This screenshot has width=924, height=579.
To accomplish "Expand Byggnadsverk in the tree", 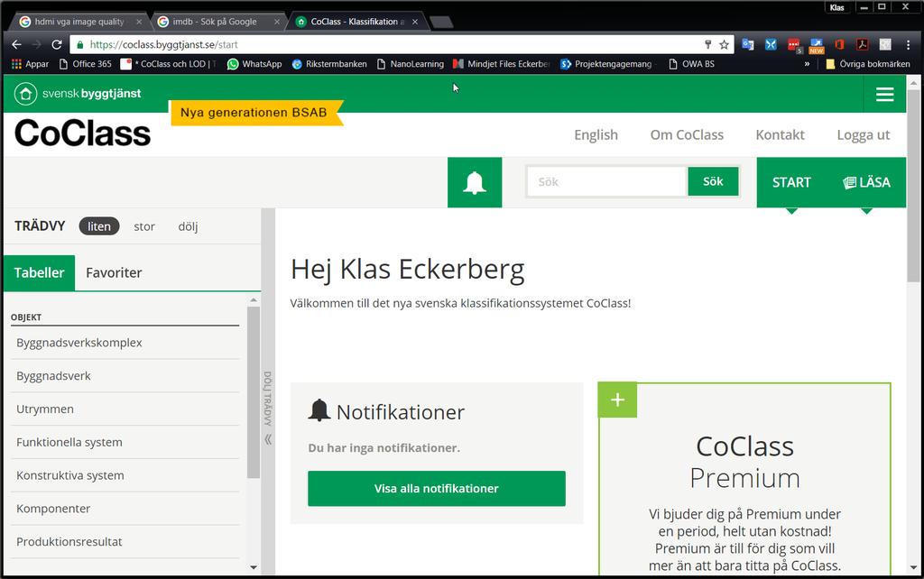I will click(53, 376).
